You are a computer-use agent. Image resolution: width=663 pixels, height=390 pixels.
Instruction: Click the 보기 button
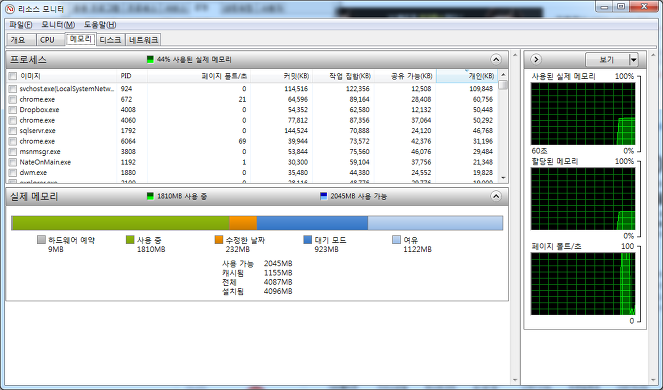(x=607, y=60)
